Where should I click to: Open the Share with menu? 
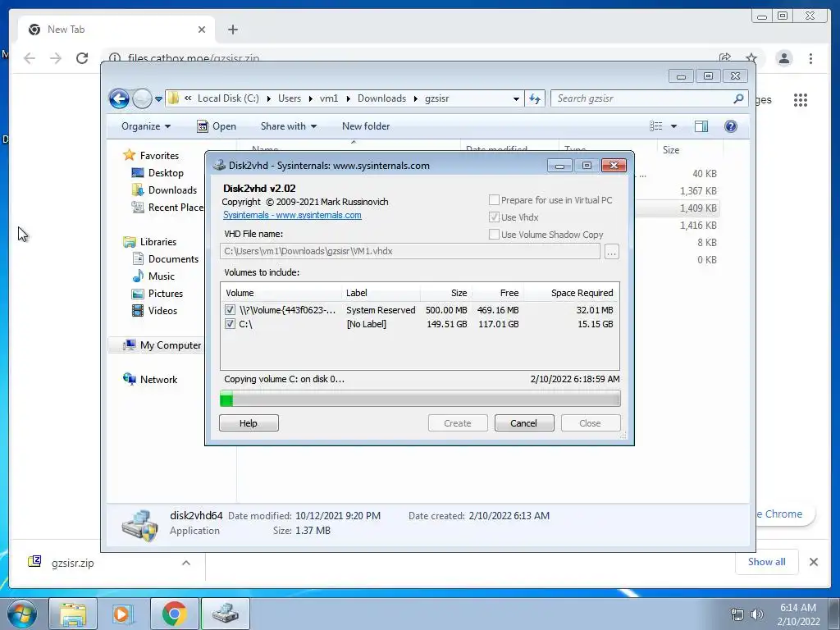point(288,126)
